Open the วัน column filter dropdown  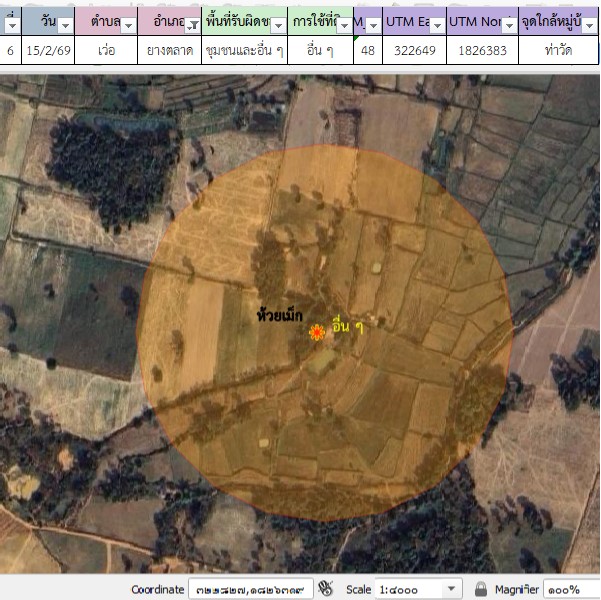67,24
